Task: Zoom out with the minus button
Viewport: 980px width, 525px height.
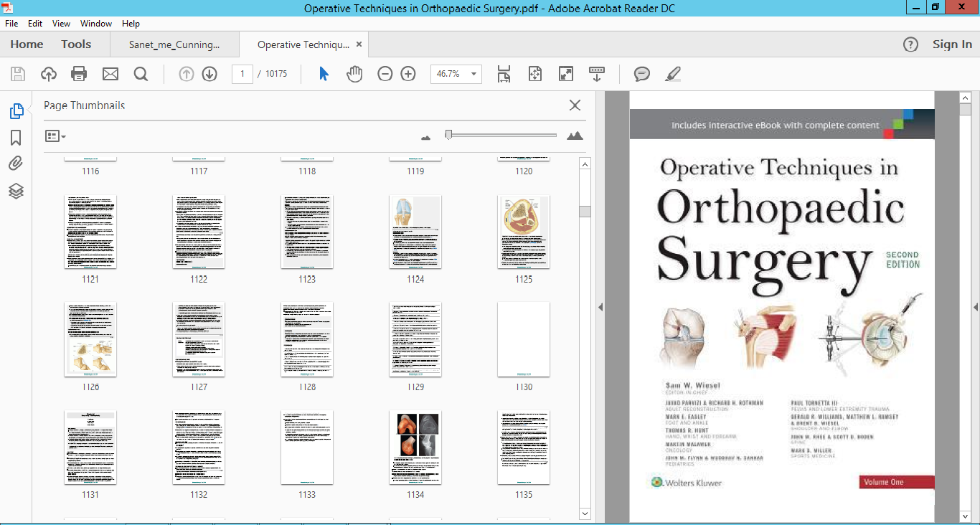Action: 385,74
